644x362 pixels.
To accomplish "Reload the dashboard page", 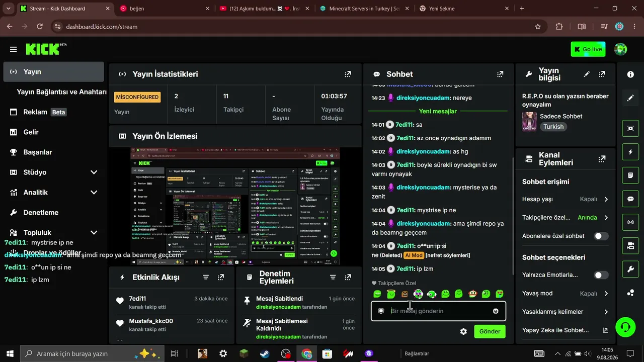I will [x=40, y=27].
